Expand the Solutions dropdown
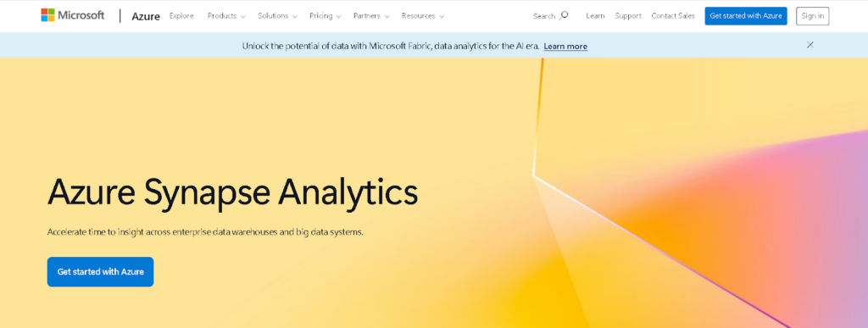868x328 pixels. 277,16
